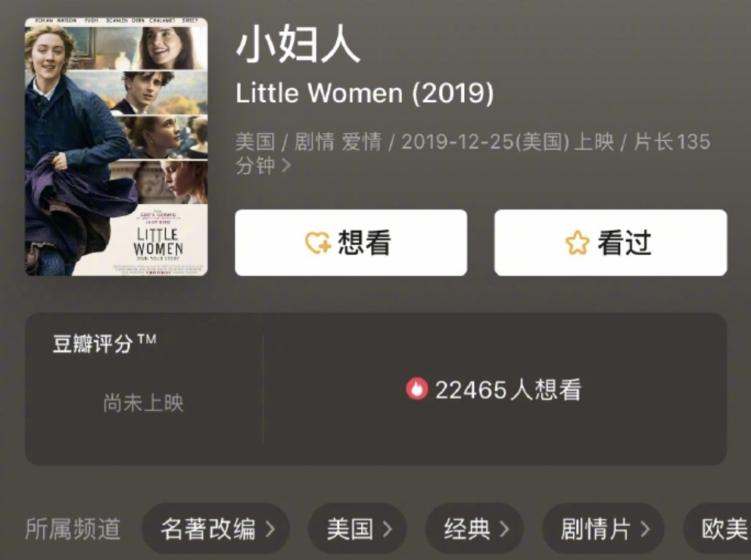Click the heart-plus icon on 想看 button

318,243
